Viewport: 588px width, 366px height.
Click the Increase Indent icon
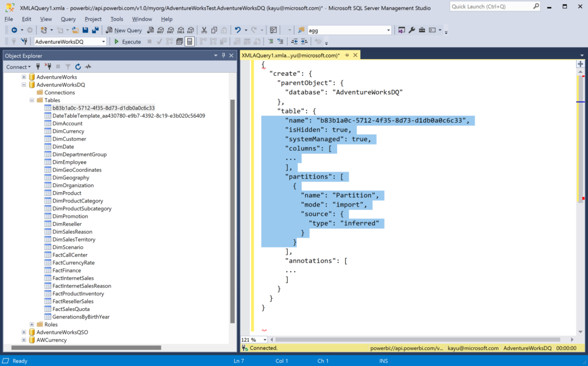coord(304,41)
